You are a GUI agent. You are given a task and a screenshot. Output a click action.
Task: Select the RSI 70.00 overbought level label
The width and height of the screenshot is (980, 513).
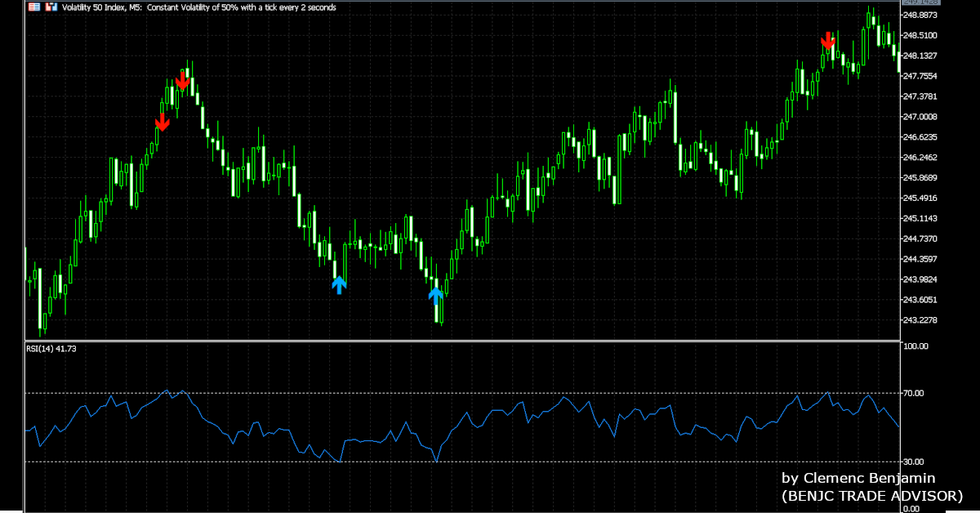point(915,394)
